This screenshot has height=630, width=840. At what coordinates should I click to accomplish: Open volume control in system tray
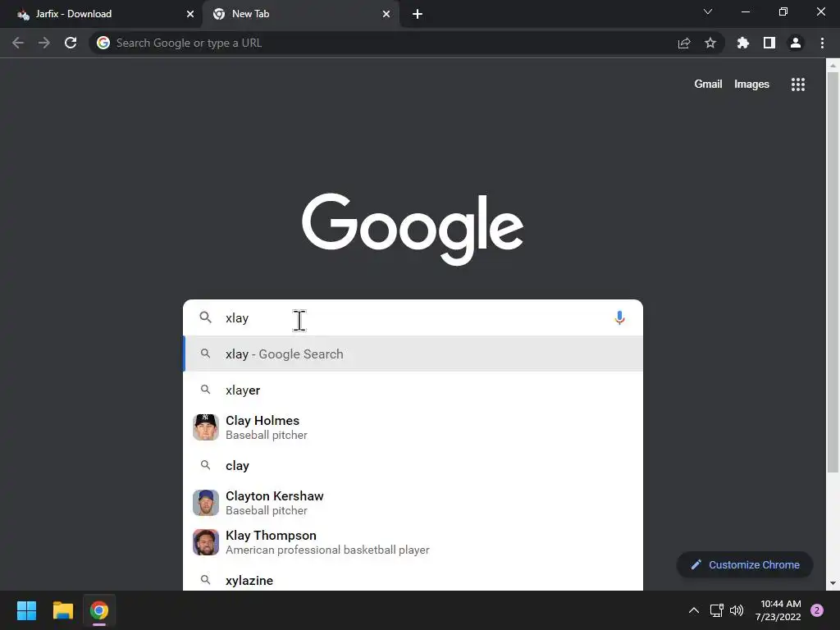[x=737, y=610]
